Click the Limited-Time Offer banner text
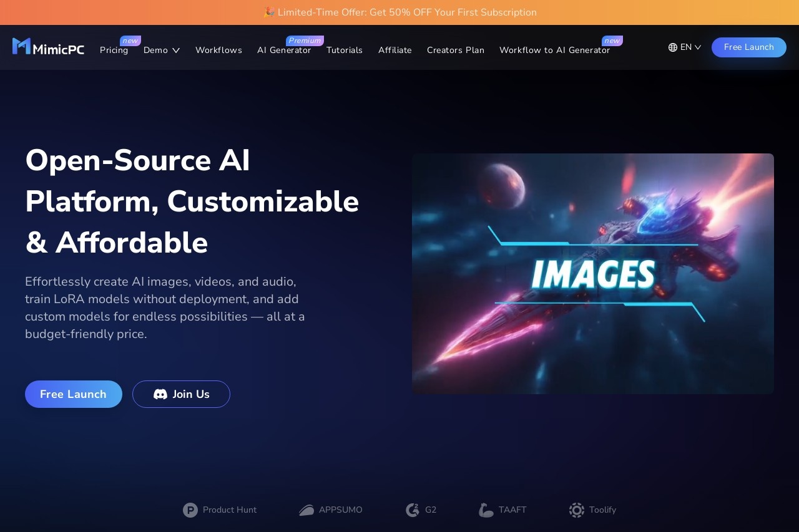Viewport: 799px width, 532px height. tap(407, 12)
